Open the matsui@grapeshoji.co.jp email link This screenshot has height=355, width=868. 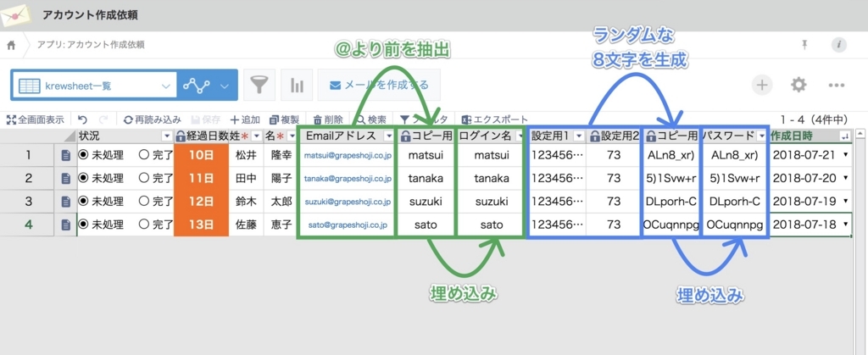coord(348,156)
